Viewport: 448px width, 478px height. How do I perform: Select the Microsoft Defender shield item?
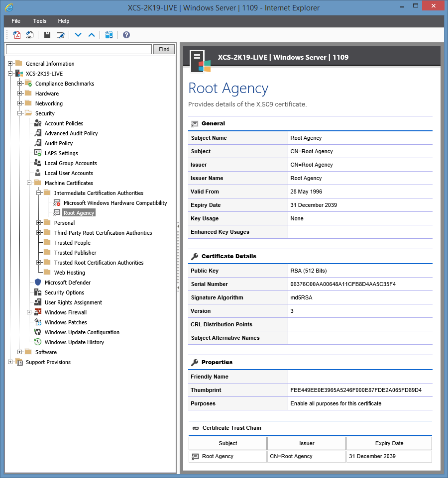pos(67,283)
